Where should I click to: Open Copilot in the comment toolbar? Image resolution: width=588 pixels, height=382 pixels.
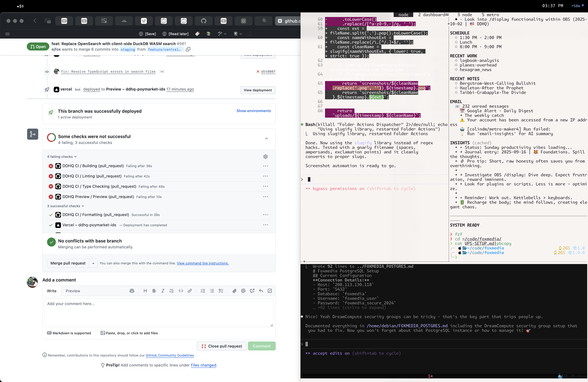pos(132,291)
